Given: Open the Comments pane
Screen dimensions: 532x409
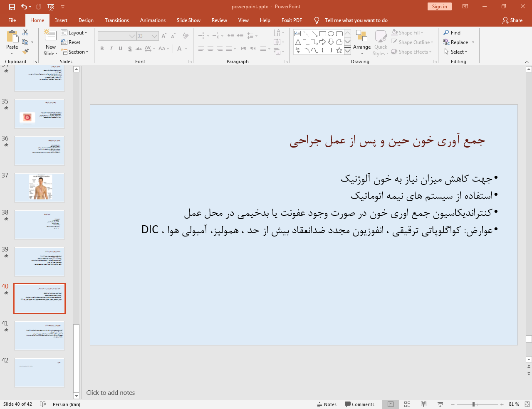Looking at the screenshot, I should click(x=360, y=404).
